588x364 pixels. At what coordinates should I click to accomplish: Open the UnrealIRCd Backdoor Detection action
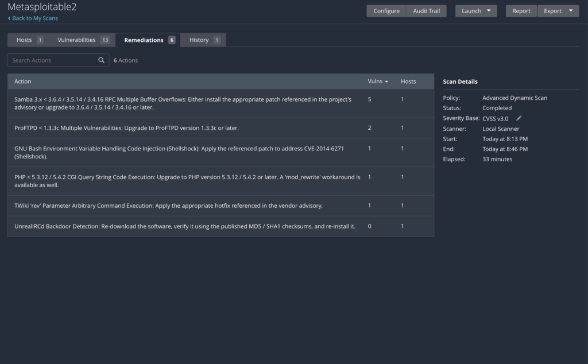point(221,226)
